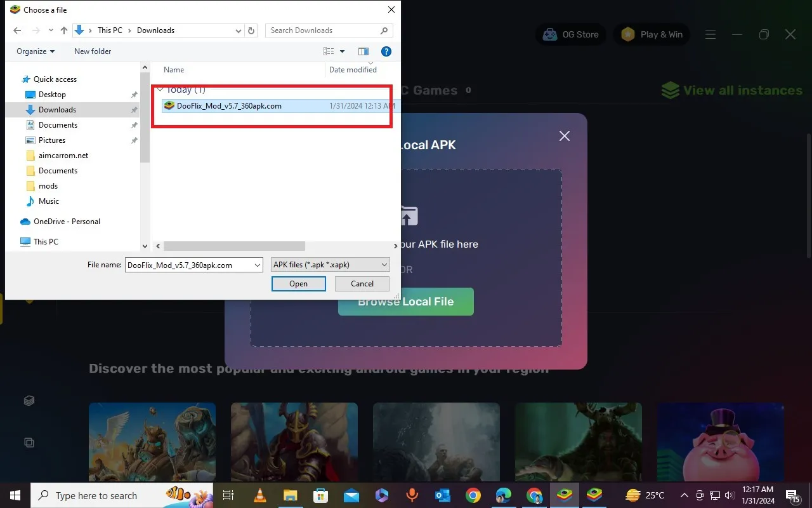Image resolution: width=812 pixels, height=508 pixels.
Task: Click BlueStacks sidebar overlapping squares icon
Action: click(29, 442)
